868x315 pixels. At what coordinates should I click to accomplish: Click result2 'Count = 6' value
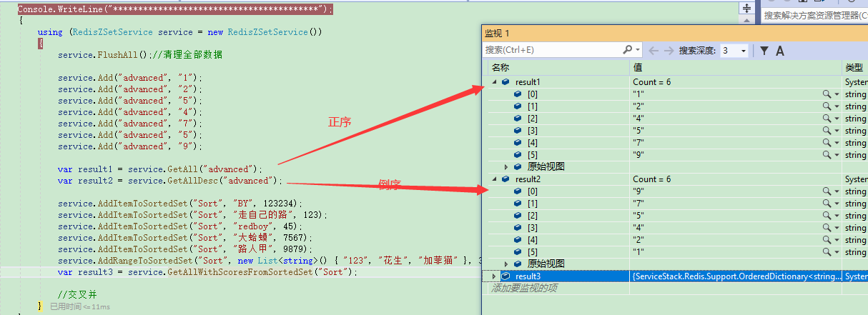(x=652, y=179)
